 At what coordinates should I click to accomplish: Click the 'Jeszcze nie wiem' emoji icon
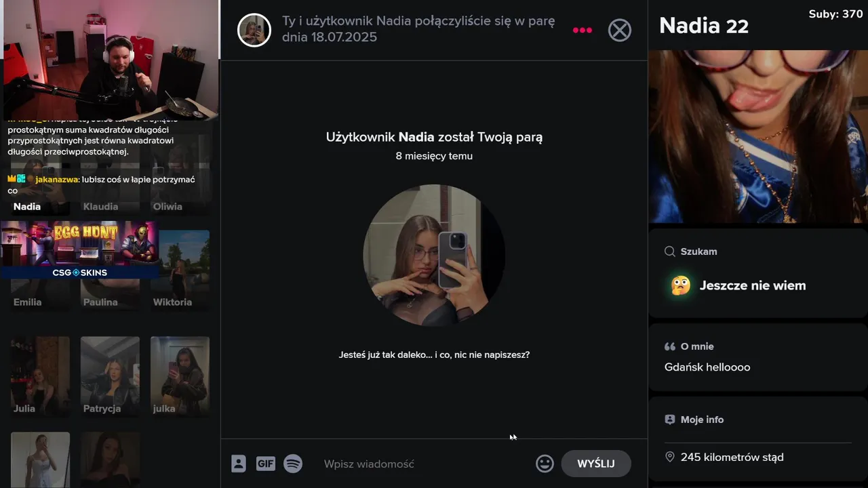click(681, 285)
